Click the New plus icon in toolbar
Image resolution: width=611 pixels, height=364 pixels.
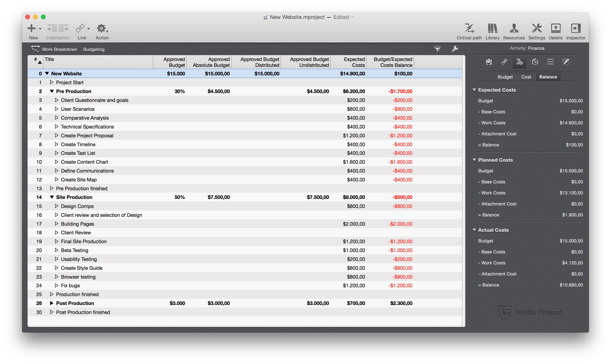[31, 29]
